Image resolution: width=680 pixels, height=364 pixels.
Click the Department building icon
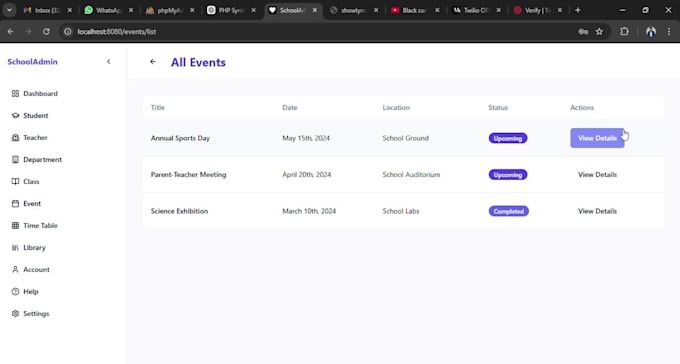15,160
